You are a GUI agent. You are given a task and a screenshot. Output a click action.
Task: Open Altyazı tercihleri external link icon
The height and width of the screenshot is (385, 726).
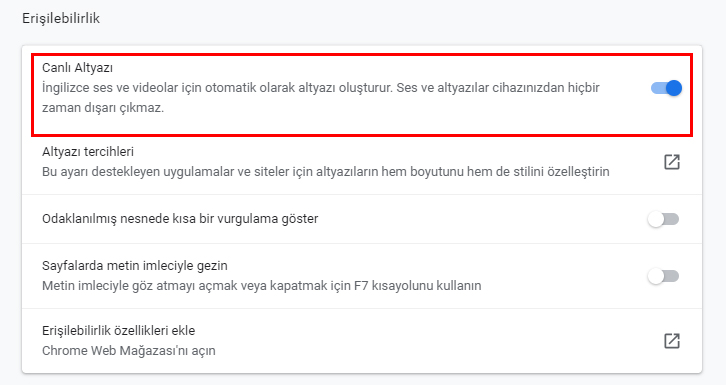tap(672, 162)
